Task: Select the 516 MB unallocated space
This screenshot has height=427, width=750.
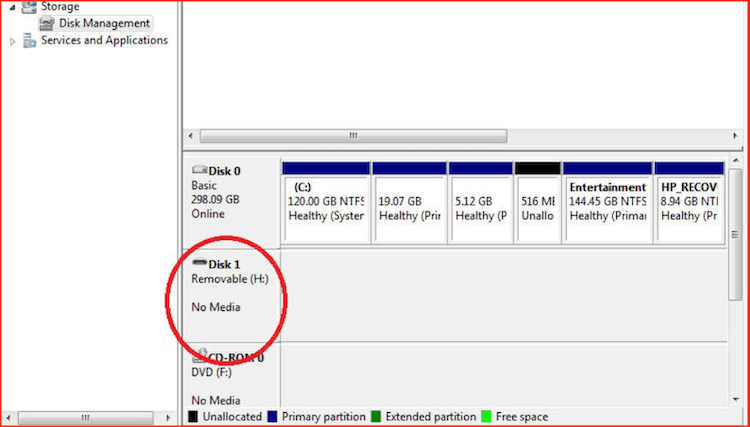Action: coord(538,203)
